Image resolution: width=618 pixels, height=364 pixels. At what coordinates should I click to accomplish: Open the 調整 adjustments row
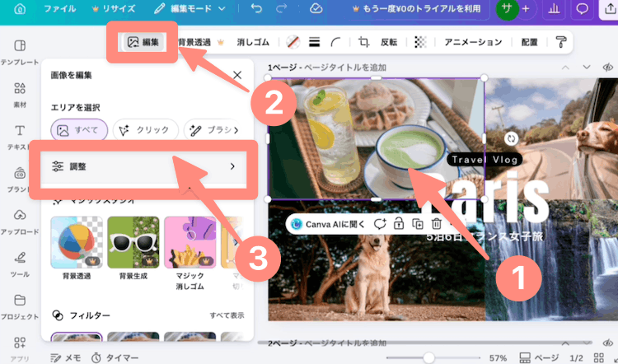coord(144,166)
